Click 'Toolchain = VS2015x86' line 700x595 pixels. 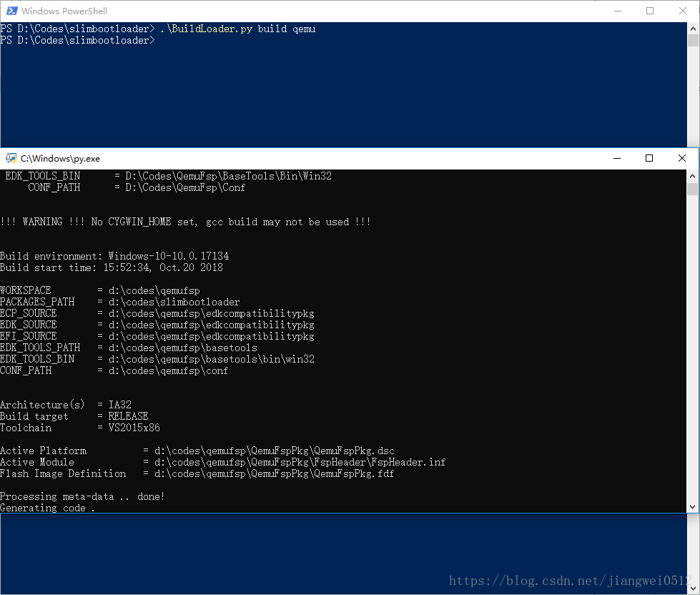click(80, 428)
